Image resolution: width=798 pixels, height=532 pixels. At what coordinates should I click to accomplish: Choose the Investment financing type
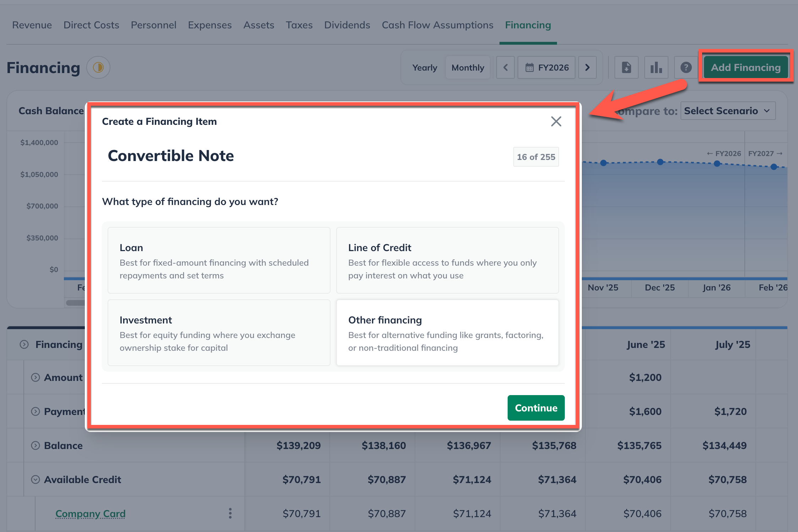coord(219,333)
